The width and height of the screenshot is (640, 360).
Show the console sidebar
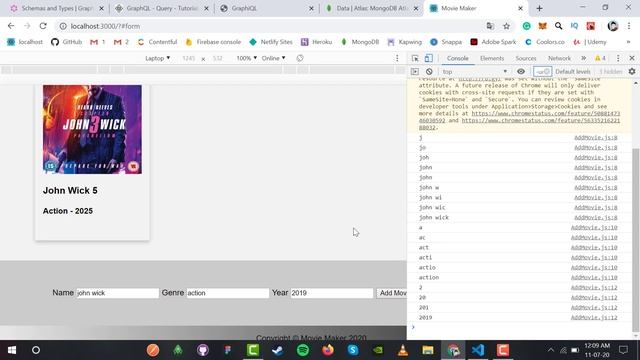click(415, 71)
